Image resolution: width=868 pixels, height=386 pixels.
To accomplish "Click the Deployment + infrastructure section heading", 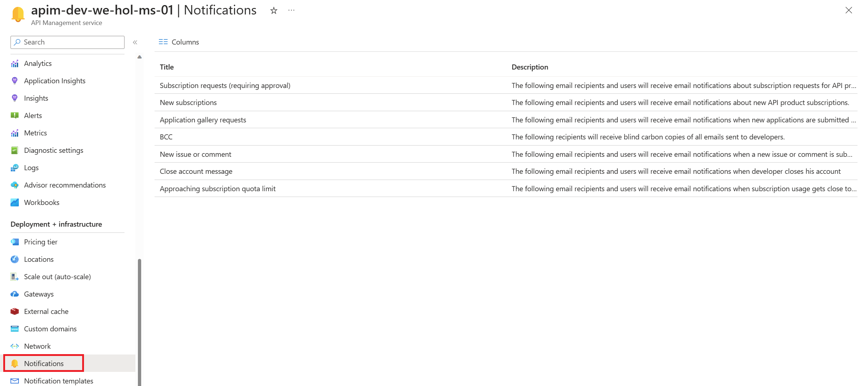I will [56, 224].
